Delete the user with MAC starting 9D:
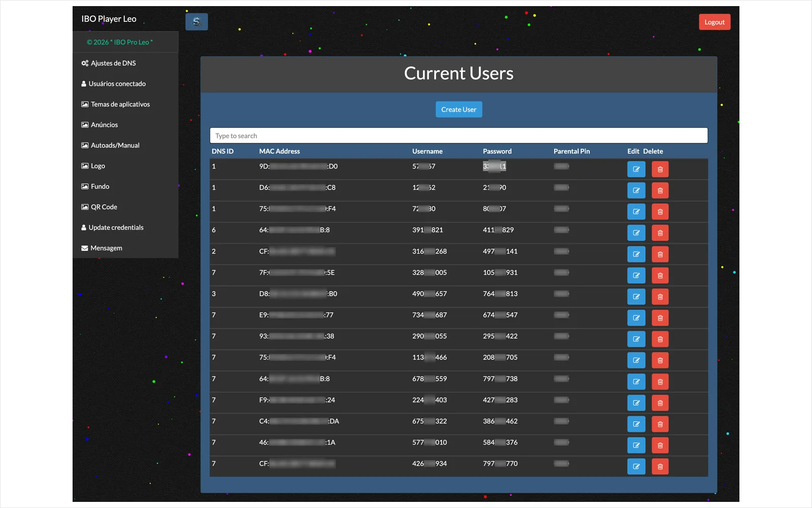Screen dimensions: 812x508 tap(660, 169)
